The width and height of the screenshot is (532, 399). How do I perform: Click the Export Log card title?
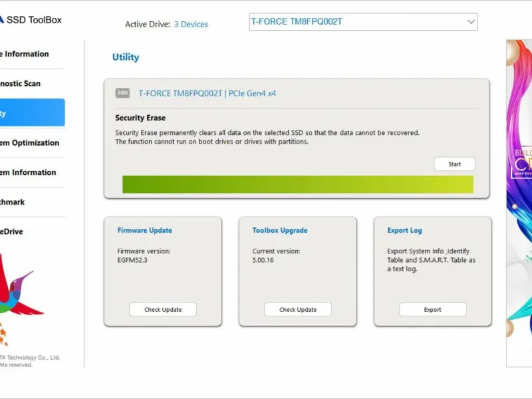point(404,230)
